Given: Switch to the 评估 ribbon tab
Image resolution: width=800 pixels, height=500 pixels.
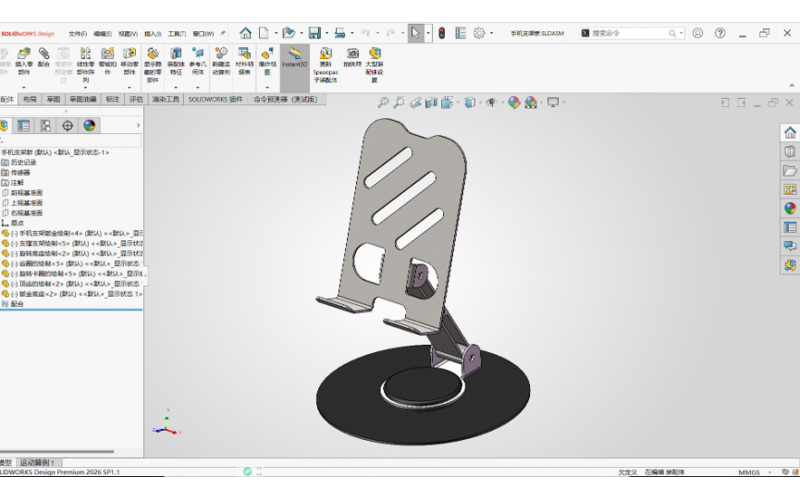Looking at the screenshot, I should pyautogui.click(x=136, y=99).
